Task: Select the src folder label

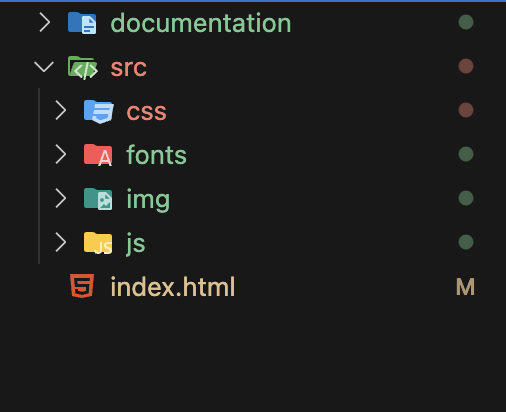Action: tap(128, 68)
